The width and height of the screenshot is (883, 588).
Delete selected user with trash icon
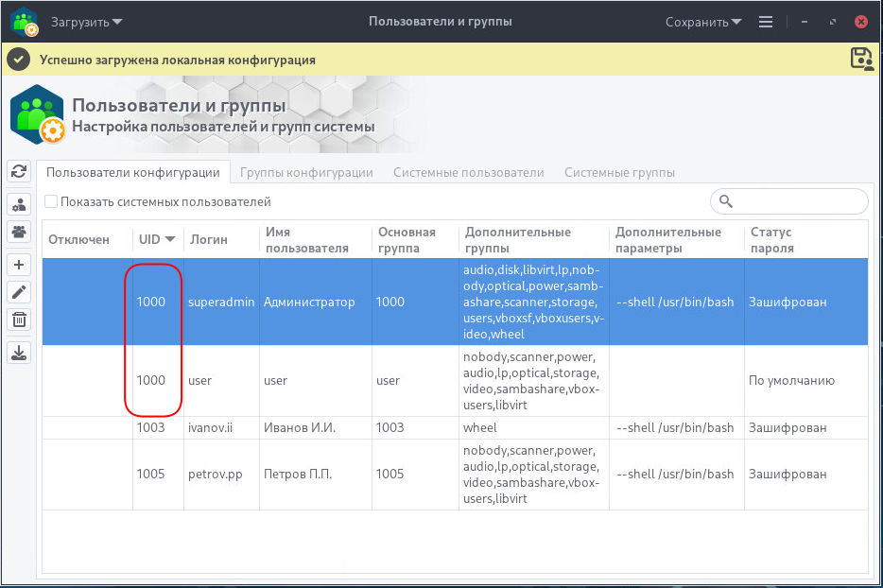pyautogui.click(x=19, y=320)
